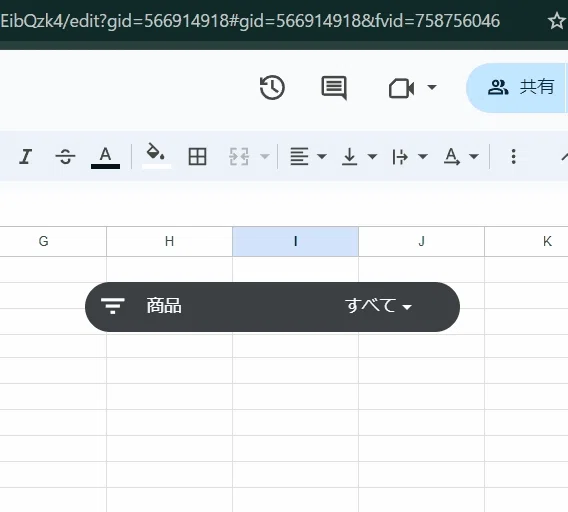Expand merge cells options arrow
This screenshot has width=568, height=512.
[x=265, y=157]
